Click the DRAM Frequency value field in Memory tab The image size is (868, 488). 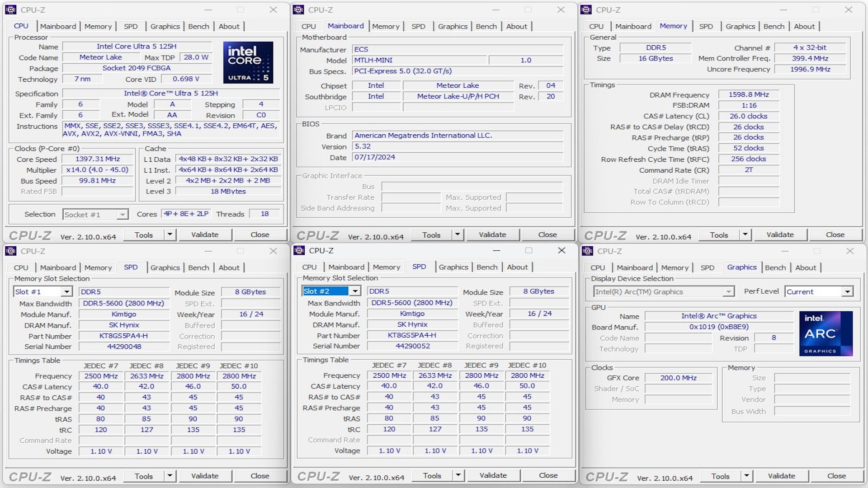(746, 94)
